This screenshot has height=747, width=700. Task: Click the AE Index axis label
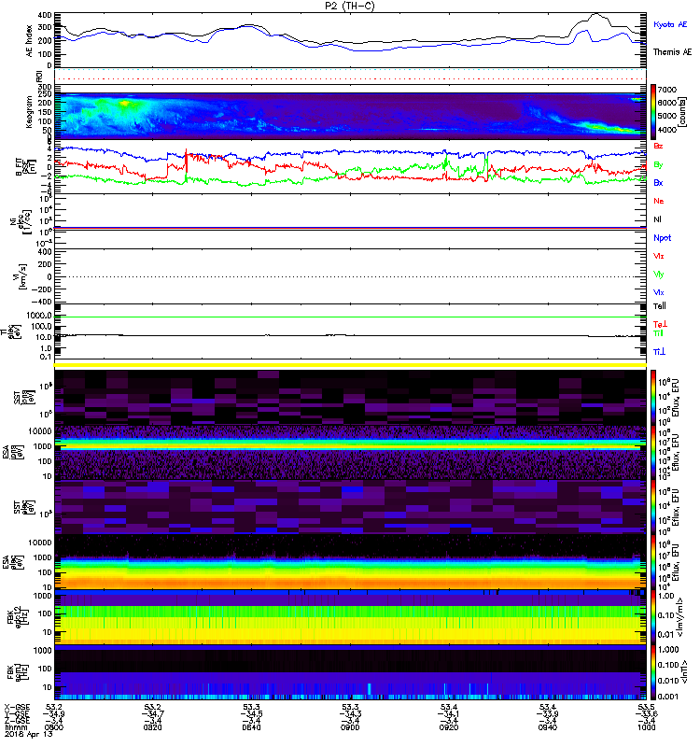click(30, 41)
